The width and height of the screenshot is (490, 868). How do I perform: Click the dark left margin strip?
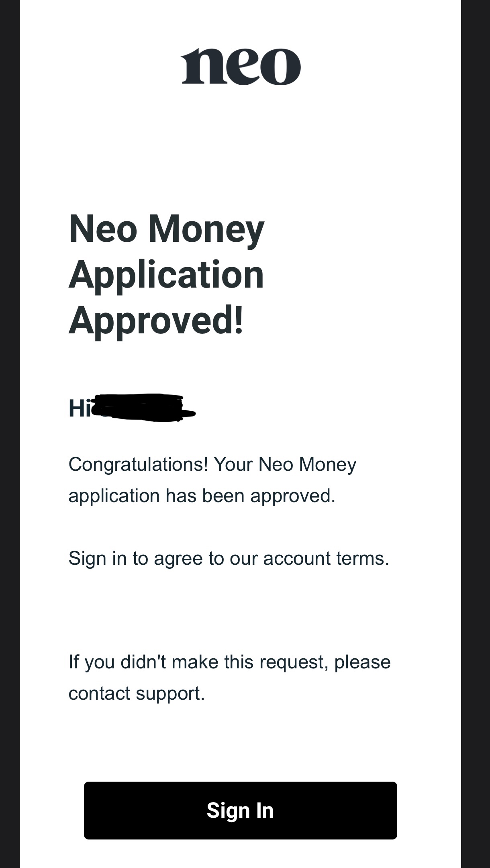[10, 434]
